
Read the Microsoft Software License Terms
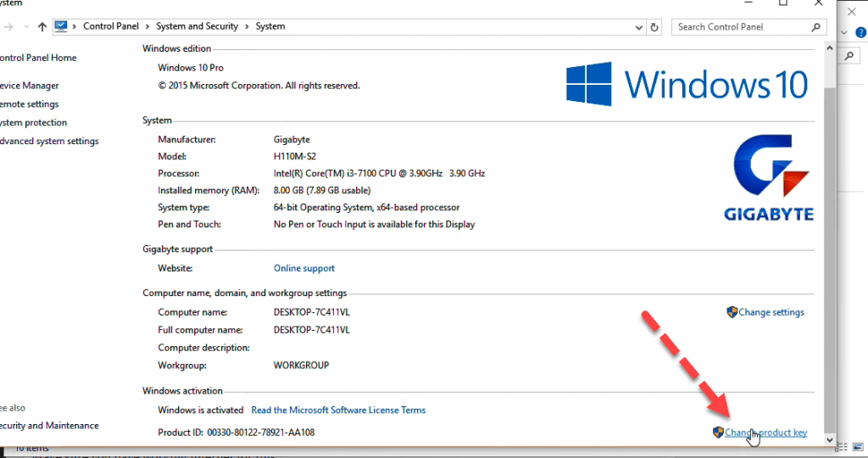(x=338, y=410)
